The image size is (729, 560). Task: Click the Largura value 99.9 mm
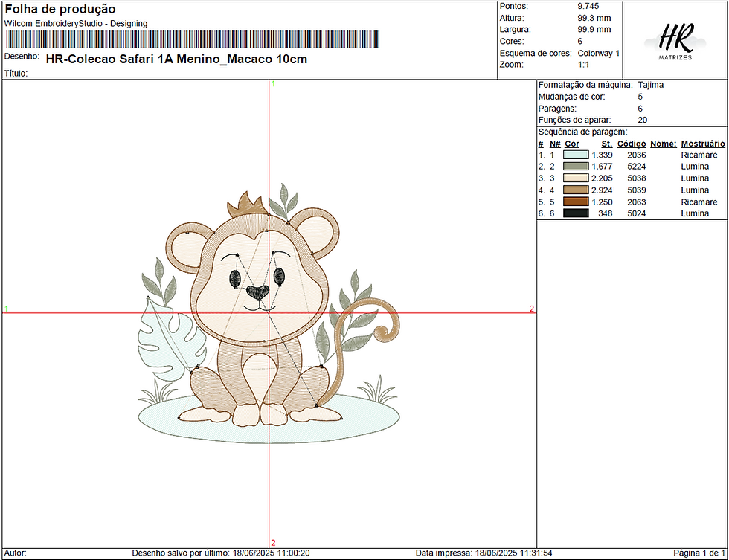[594, 29]
